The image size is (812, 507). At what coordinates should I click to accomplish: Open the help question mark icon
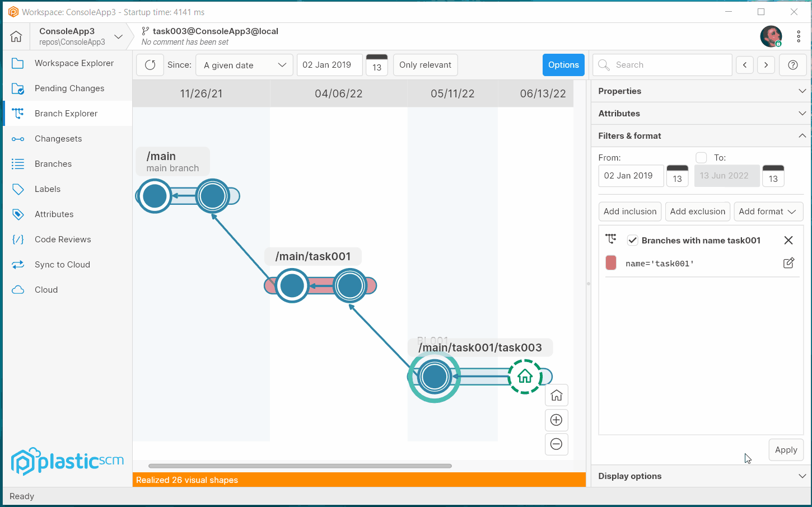[x=792, y=65]
